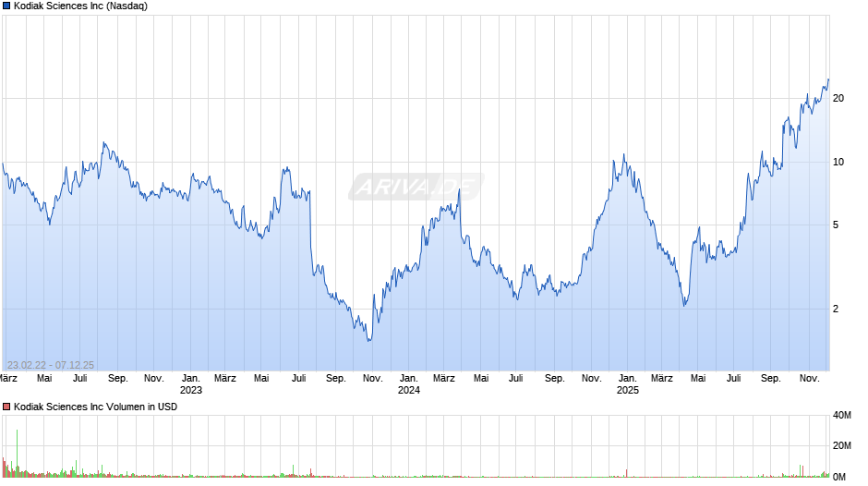The image size is (868, 486).
Task: Click the price low near November 2023
Action: 369,339
